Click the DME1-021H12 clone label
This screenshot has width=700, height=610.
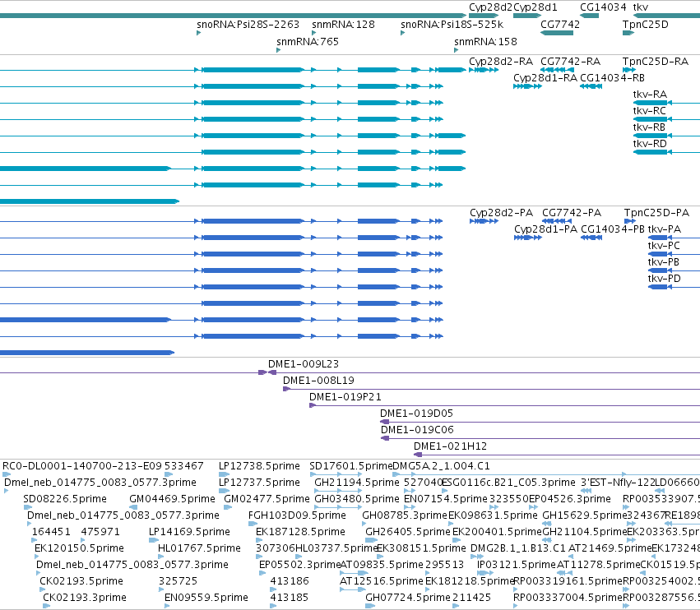pos(450,446)
